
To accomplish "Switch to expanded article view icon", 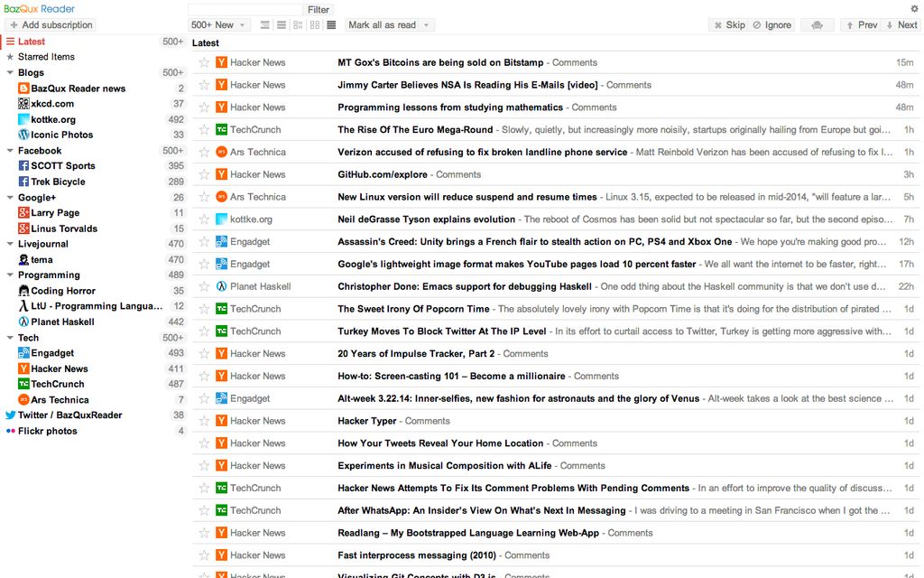I will point(264,24).
